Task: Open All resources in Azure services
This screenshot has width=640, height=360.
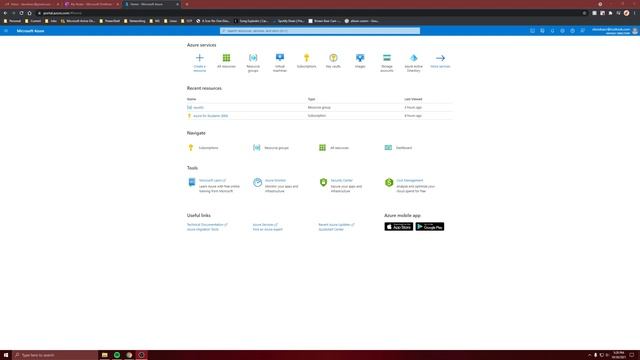Action: coord(226,61)
